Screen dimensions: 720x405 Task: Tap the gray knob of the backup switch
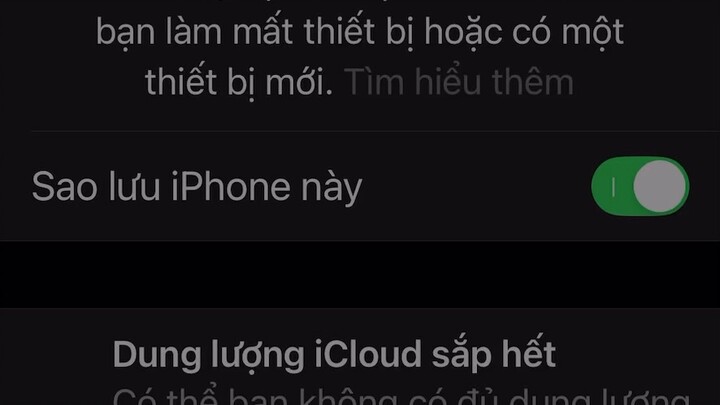(660, 186)
